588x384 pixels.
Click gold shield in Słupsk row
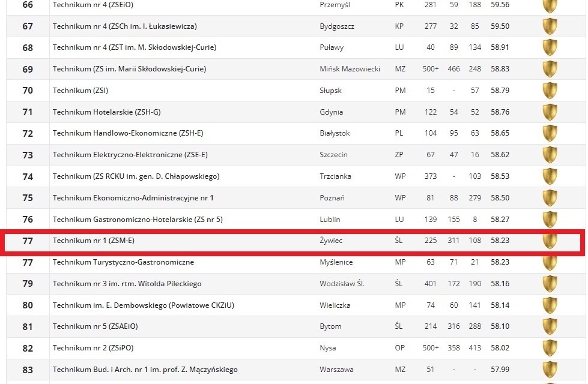click(x=550, y=91)
